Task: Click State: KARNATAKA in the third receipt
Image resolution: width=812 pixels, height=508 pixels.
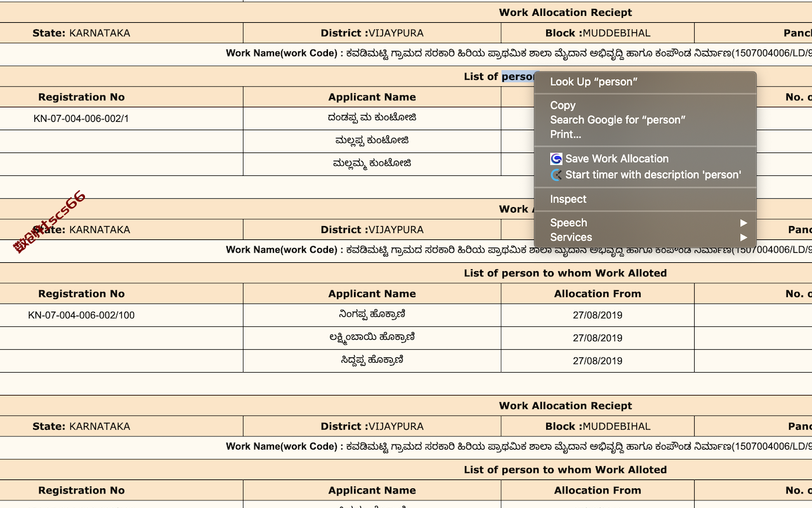Action: point(81,427)
